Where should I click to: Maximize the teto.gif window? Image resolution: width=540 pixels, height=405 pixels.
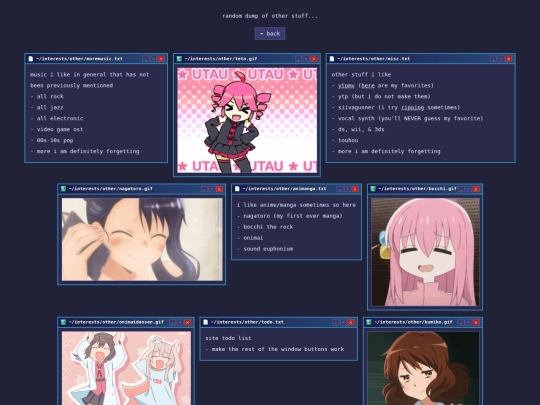tap(306, 59)
